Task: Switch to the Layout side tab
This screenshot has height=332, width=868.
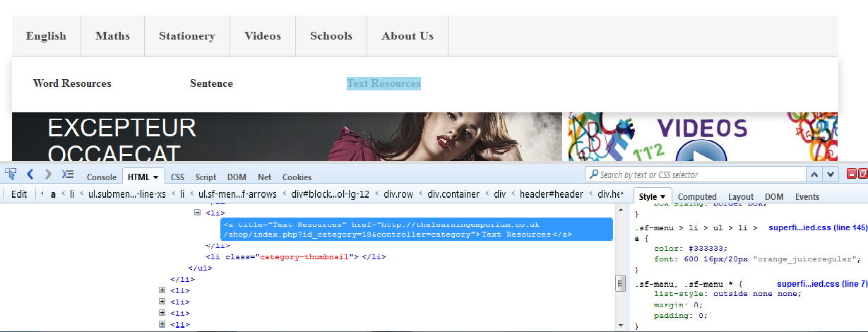Action: coord(741,197)
